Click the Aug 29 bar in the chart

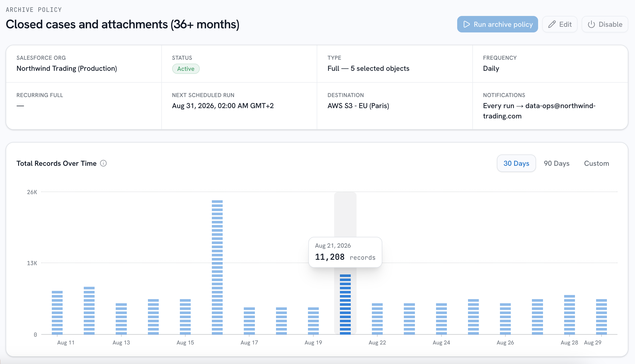click(x=601, y=317)
